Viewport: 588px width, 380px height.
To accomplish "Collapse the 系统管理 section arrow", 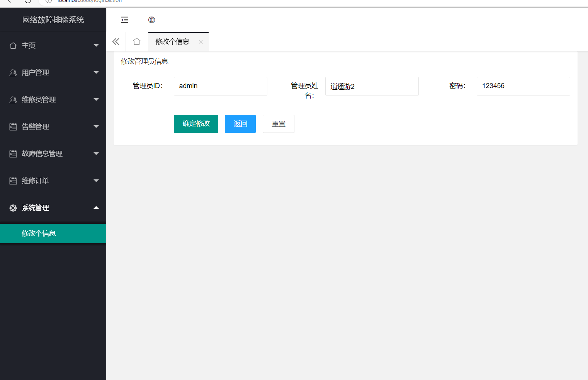I will click(x=96, y=208).
